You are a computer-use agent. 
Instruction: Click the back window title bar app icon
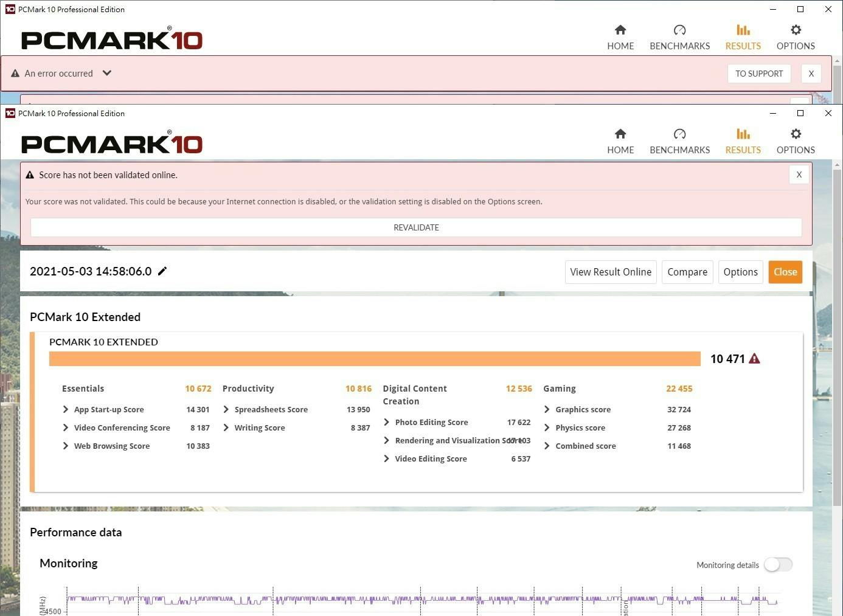click(10, 9)
